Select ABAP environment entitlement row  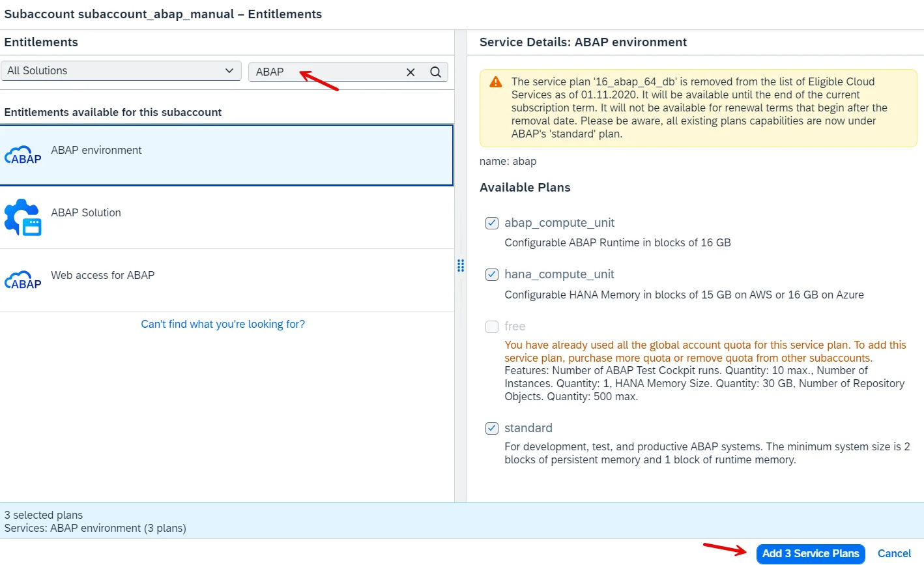[227, 155]
